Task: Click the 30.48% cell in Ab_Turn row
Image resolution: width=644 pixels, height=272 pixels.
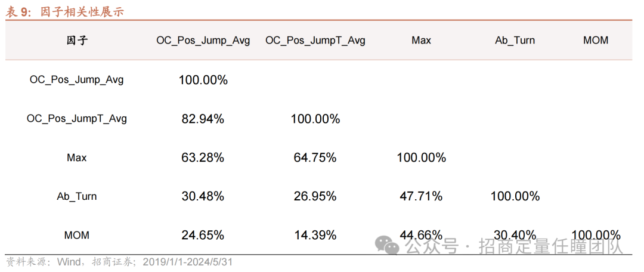Action: 203,196
